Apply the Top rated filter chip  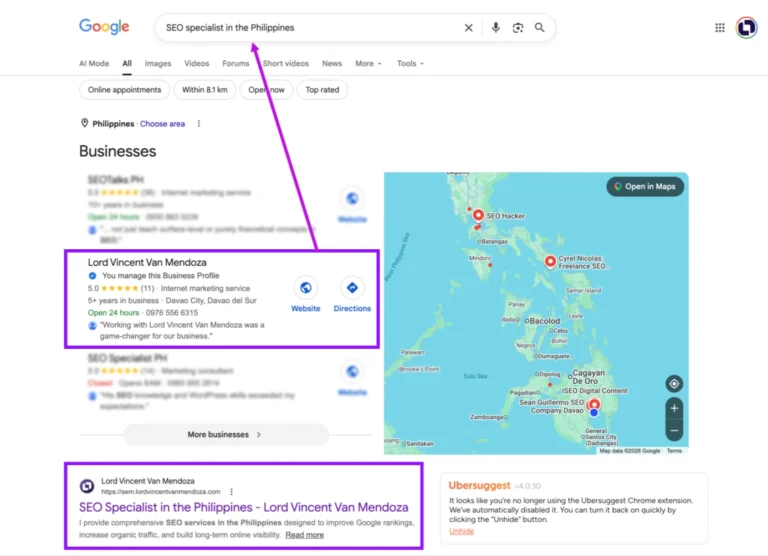(322, 90)
